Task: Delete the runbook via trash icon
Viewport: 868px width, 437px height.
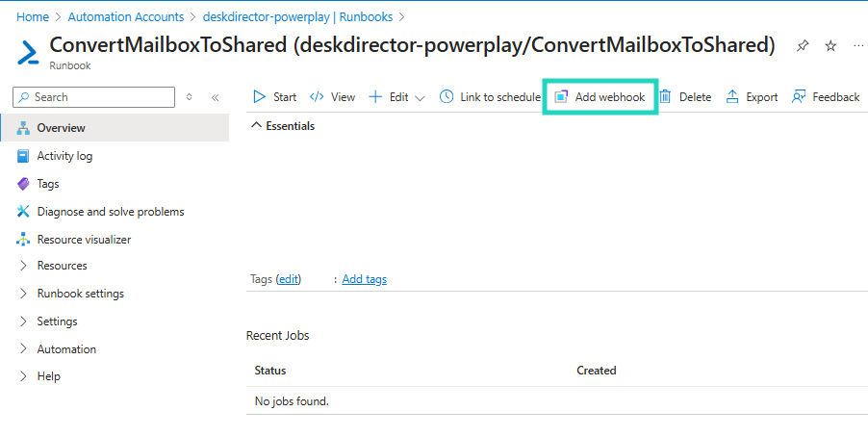Action: point(665,97)
